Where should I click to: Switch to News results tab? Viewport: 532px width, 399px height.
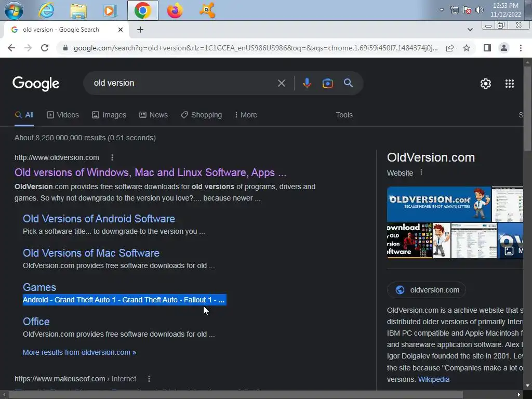tap(153, 115)
